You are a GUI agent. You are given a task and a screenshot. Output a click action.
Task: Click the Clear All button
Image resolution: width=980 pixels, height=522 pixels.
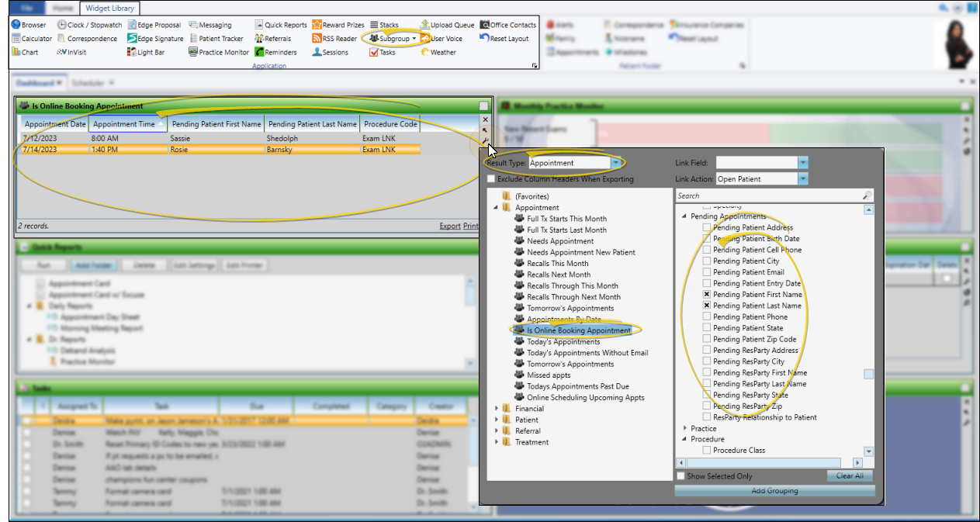pyautogui.click(x=850, y=476)
